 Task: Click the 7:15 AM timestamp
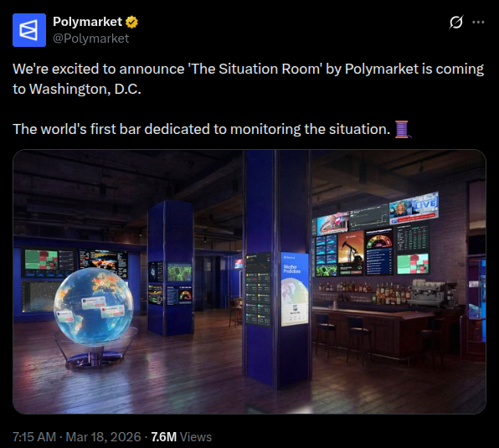(34, 437)
